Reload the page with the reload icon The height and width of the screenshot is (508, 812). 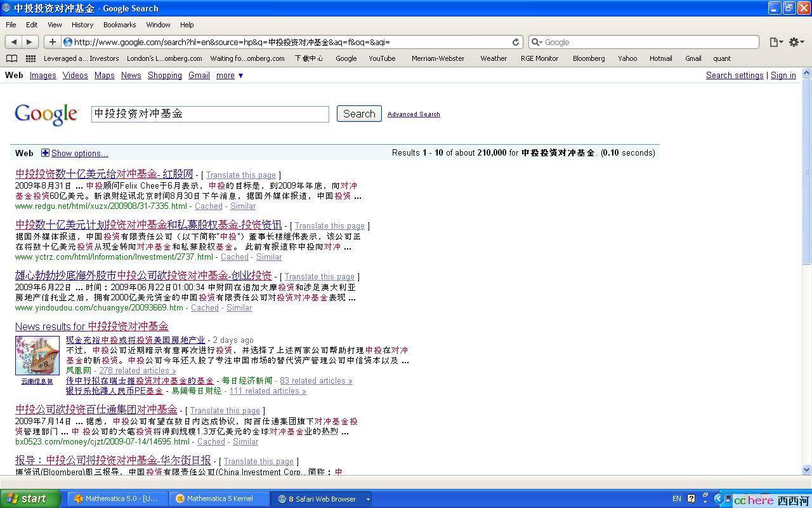point(516,42)
